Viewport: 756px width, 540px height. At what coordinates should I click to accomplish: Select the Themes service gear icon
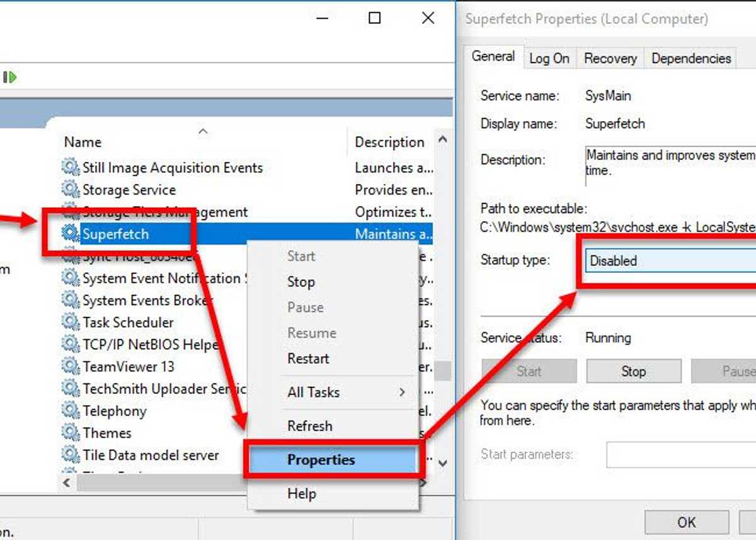[x=71, y=433]
